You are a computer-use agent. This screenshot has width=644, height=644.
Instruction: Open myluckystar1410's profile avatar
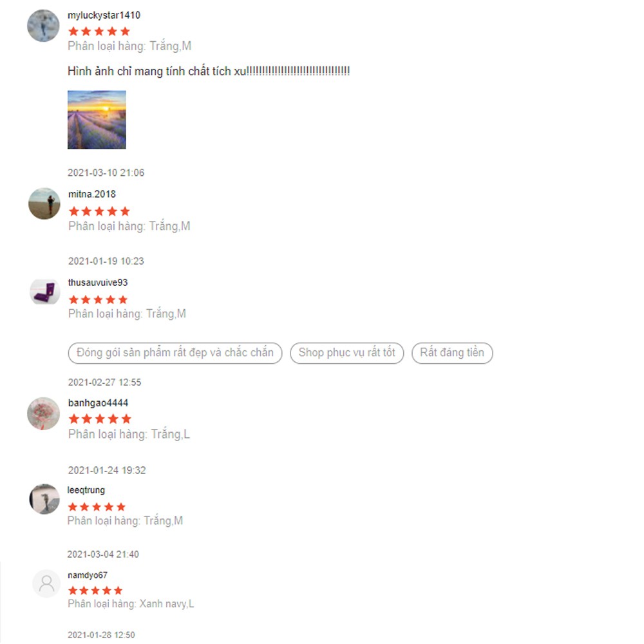tap(43, 26)
